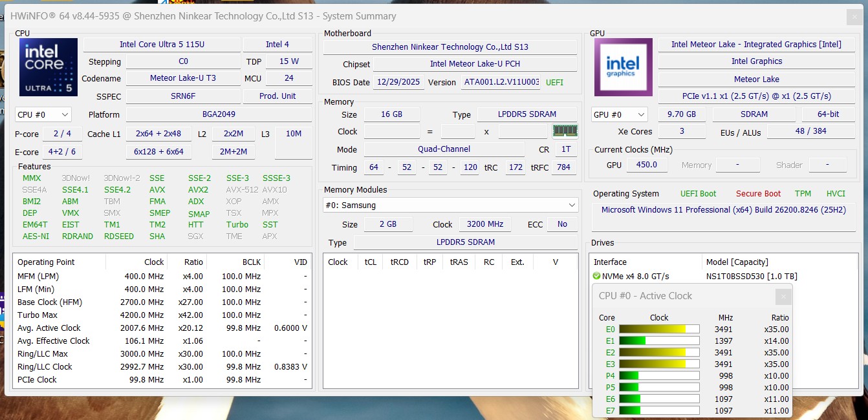Click the tRC value '172'
Viewport: 868px width, 420px height.
(515, 167)
